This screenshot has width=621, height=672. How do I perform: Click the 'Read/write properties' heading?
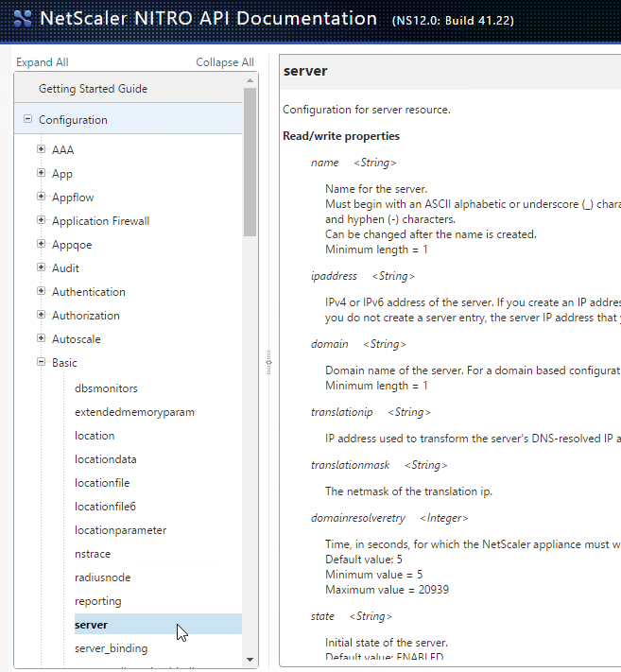click(341, 136)
